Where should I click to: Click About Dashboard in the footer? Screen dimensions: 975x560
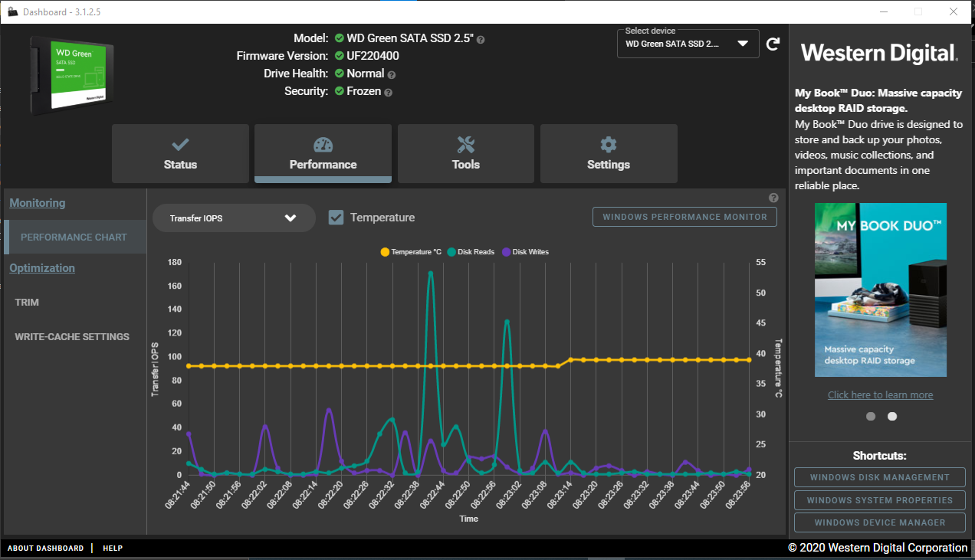tap(46, 549)
